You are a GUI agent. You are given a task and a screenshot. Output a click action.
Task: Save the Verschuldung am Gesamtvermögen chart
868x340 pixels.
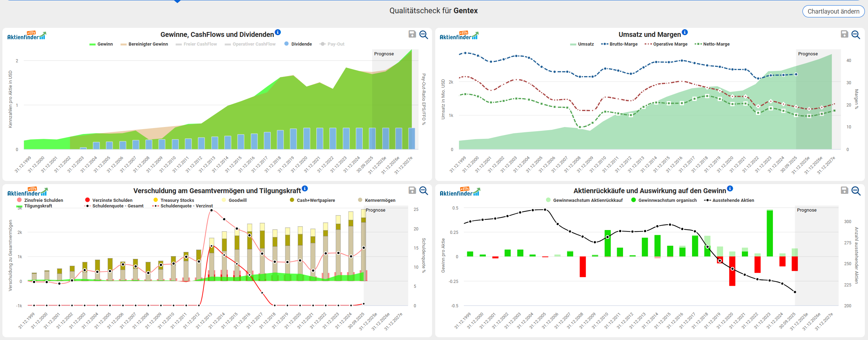tap(412, 190)
